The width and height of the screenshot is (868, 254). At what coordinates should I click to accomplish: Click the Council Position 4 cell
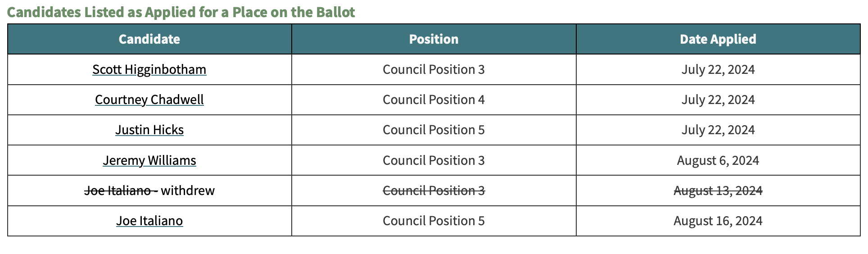point(434,100)
